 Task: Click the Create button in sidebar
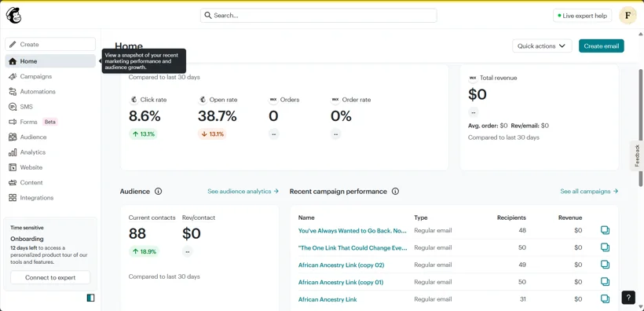[50, 44]
